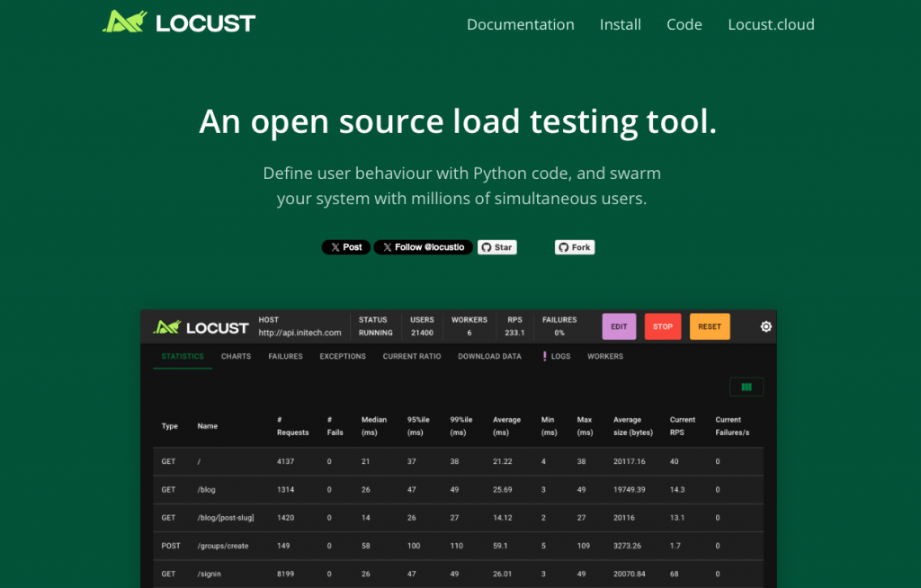This screenshot has height=588, width=921.
Task: Open the WORKERS tab
Action: [x=605, y=357]
